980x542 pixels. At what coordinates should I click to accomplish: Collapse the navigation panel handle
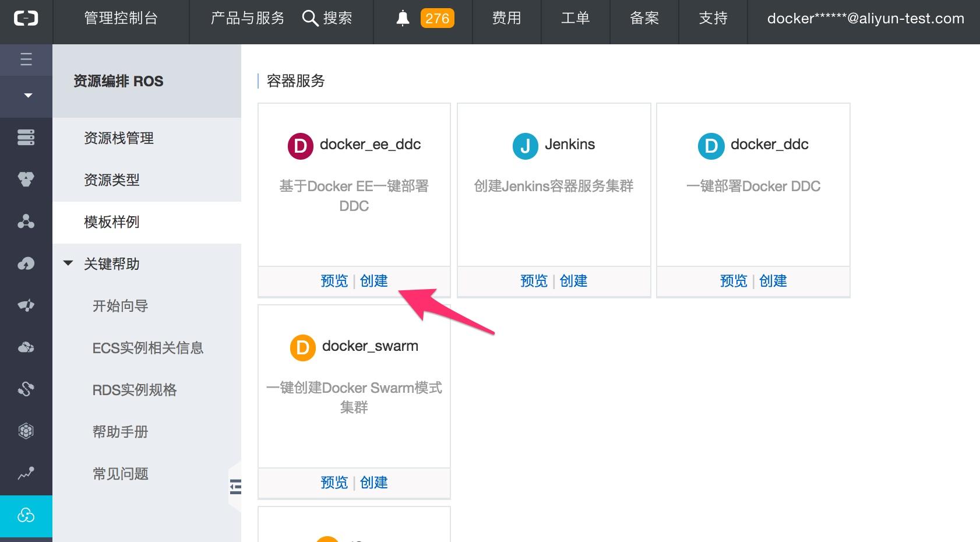pos(235,487)
